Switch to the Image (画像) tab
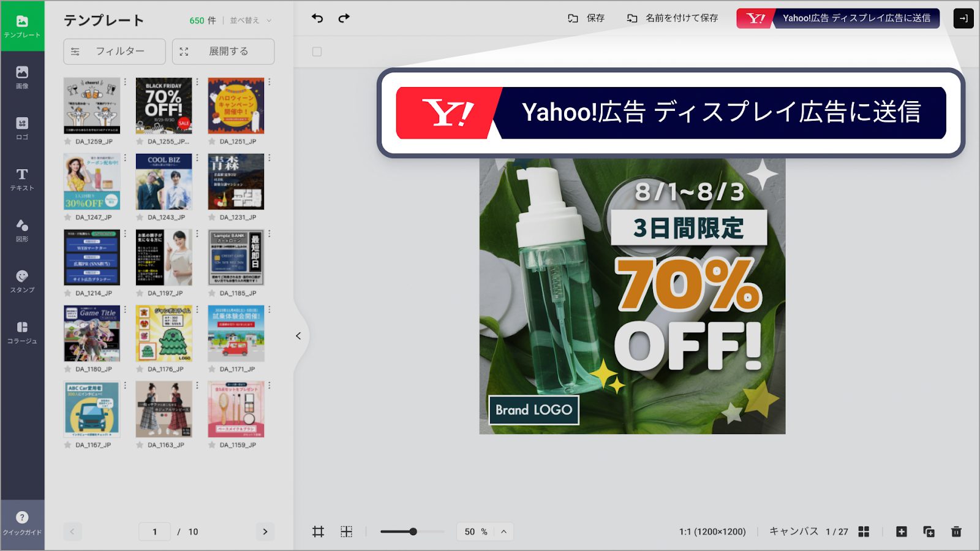 coord(22,77)
